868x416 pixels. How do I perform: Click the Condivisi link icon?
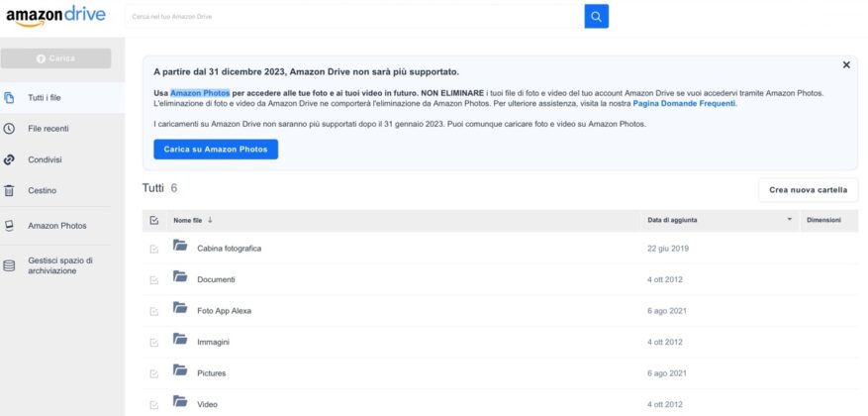[9, 159]
